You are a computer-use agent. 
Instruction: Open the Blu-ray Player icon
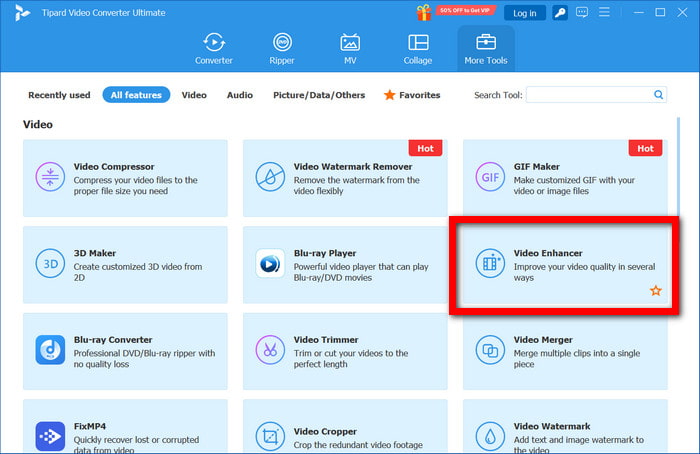tap(270, 263)
